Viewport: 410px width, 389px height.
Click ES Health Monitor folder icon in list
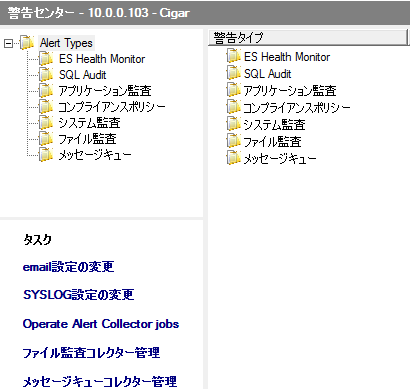[x=233, y=56]
